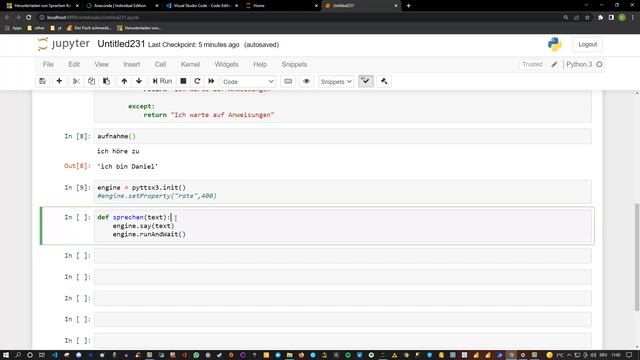This screenshot has height=360, width=640.
Task: Open the View menu
Action: [x=101, y=64]
